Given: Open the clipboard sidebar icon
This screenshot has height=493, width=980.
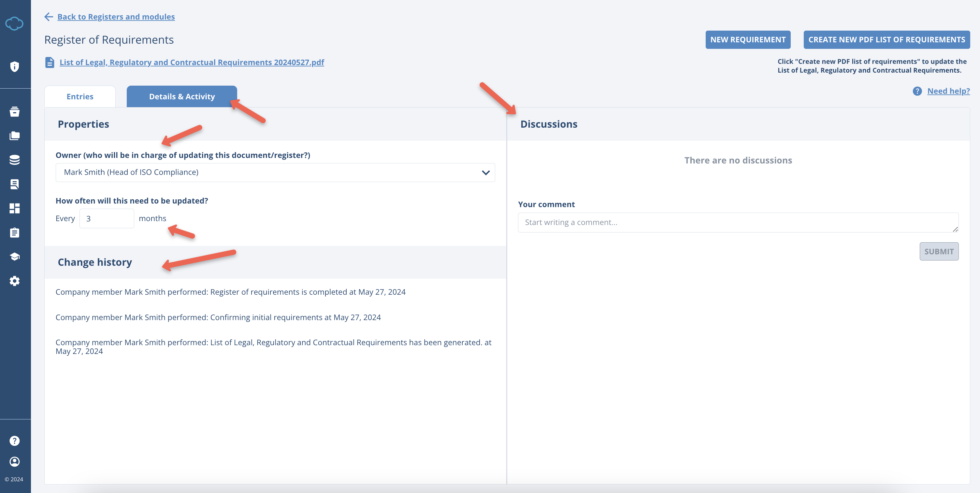Looking at the screenshot, I should pyautogui.click(x=14, y=232).
